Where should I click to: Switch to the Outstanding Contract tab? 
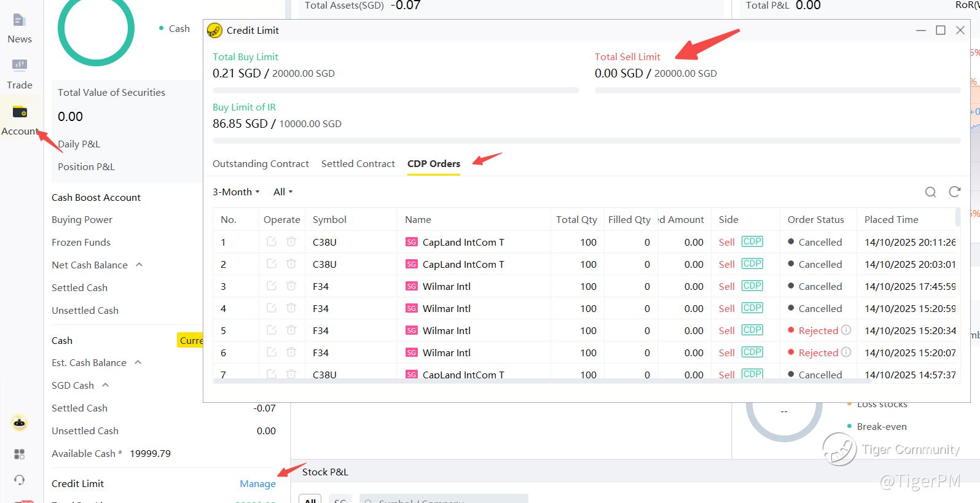pos(261,164)
